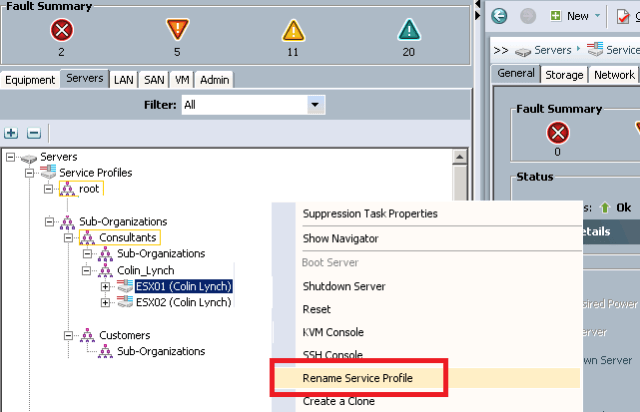Screen dimensions: 640x412
Task: Click the Servers breadcrumb link
Action: click(553, 50)
